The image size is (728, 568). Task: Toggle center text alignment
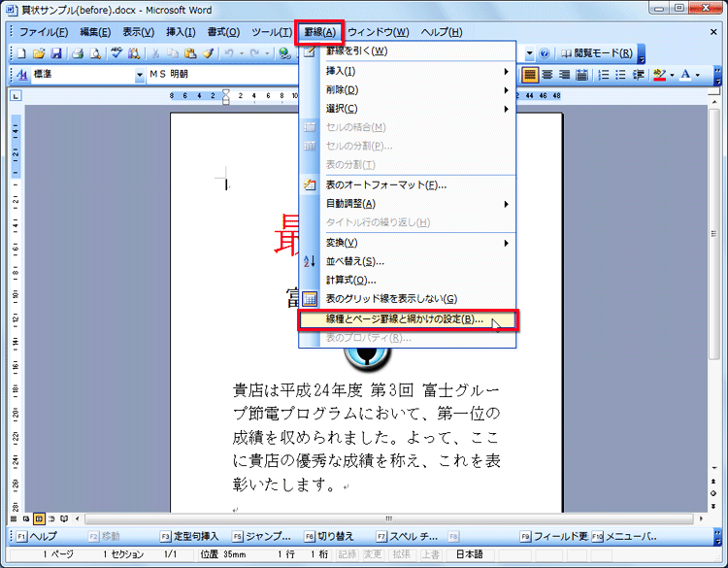click(x=547, y=75)
